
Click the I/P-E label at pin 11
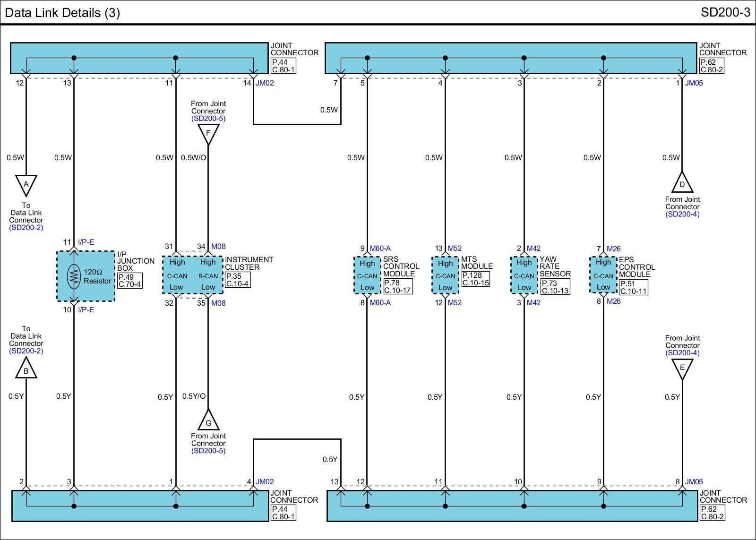coord(86,242)
